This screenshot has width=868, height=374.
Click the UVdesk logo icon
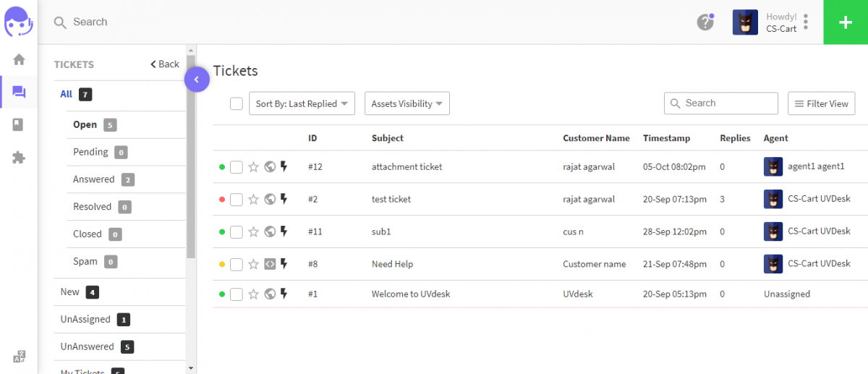tap(19, 22)
